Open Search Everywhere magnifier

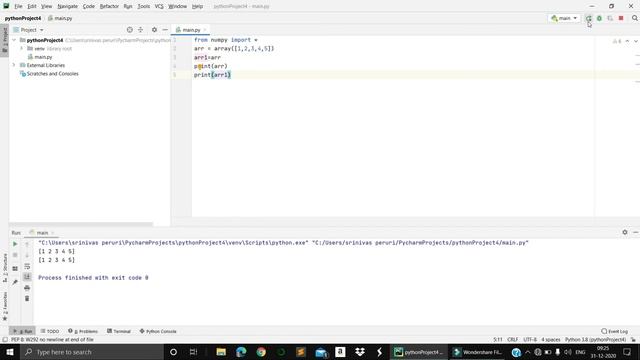tap(635, 18)
